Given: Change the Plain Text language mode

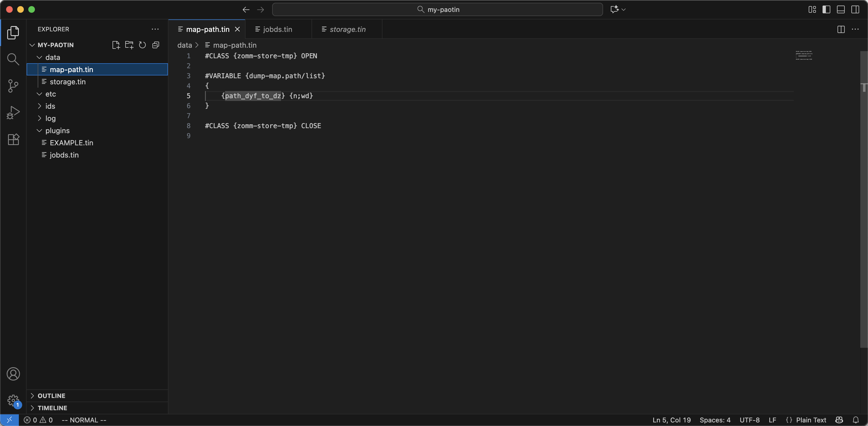Looking at the screenshot, I should 811,420.
